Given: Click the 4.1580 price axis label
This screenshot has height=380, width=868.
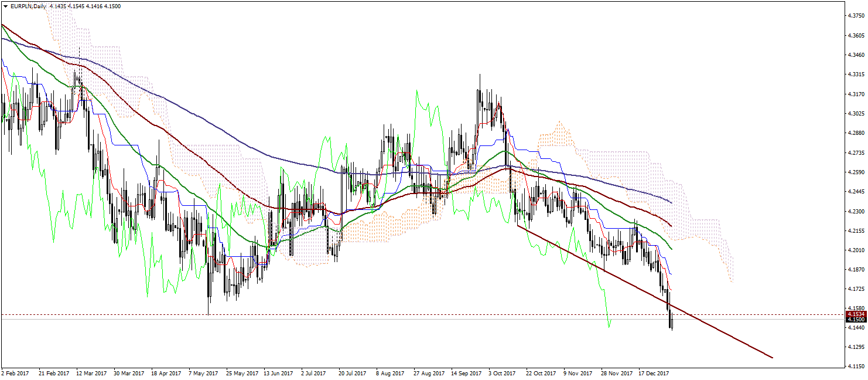Looking at the screenshot, I should tap(856, 307).
